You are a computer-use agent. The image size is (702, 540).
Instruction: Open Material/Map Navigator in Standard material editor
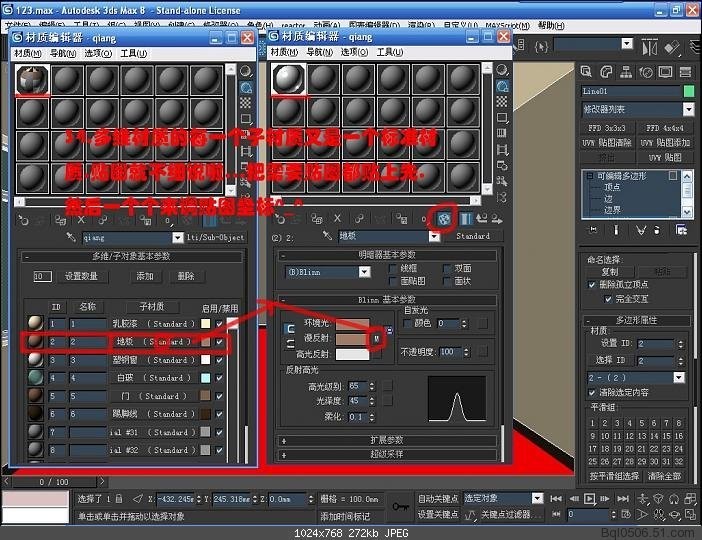tap(502, 197)
